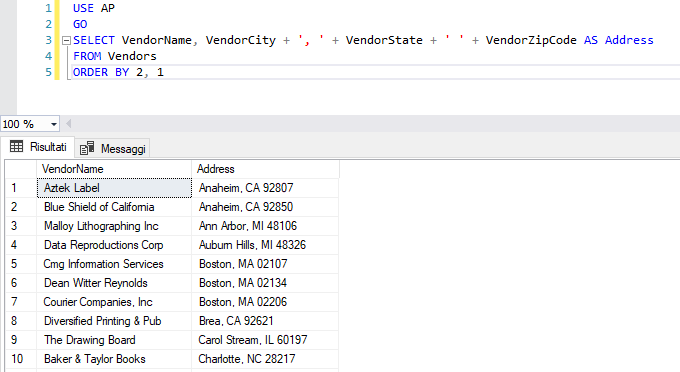Collapse the SELECT statement outline toggle

click(66, 41)
